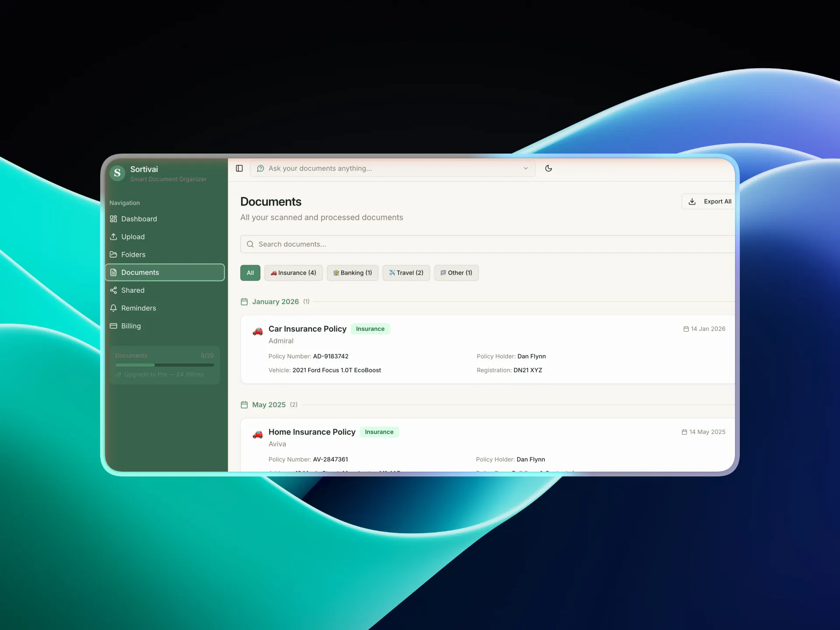This screenshot has height=630, width=840.
Task: Click Upgrade to Pro £4.99/mo link
Action: click(160, 374)
